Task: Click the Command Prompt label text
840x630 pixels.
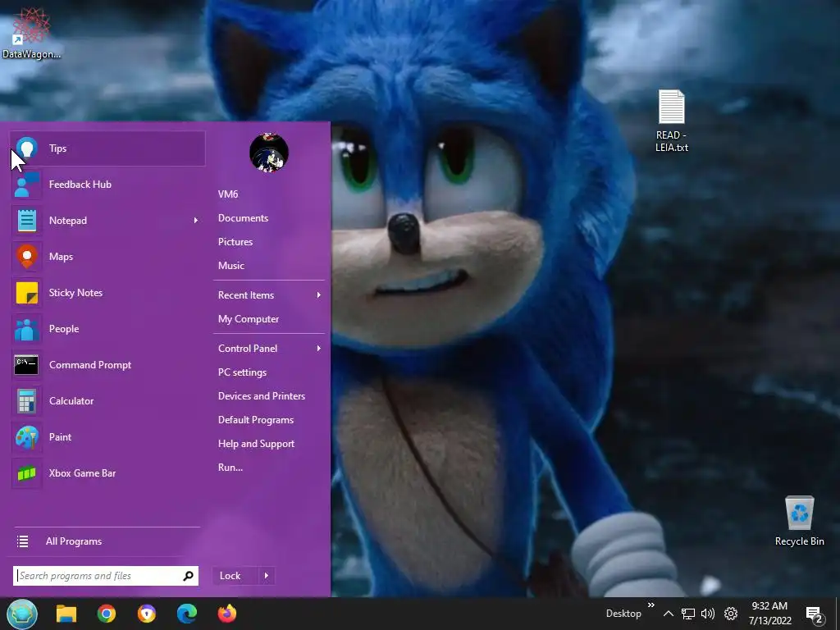Action: [90, 365]
